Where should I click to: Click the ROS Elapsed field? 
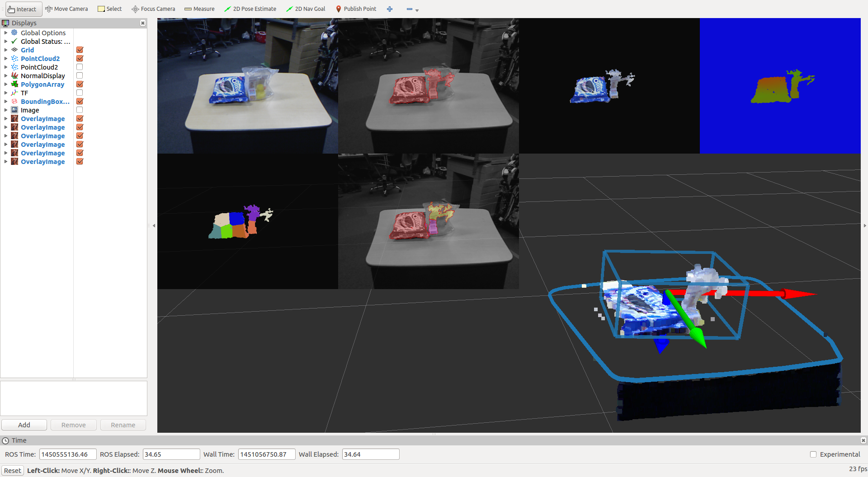[171, 454]
